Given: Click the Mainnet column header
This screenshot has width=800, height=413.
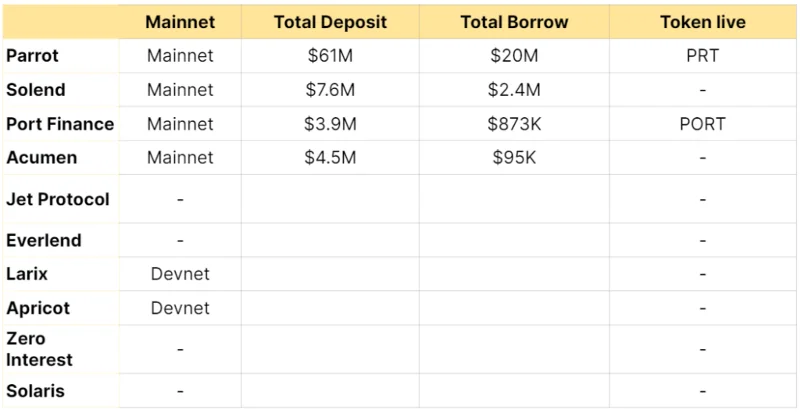Looking at the screenshot, I should [x=180, y=22].
